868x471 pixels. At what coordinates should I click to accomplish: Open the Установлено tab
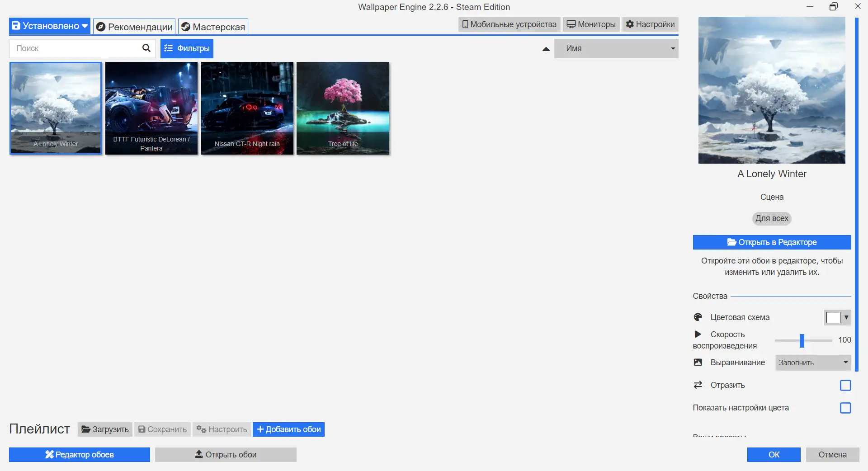pos(50,26)
